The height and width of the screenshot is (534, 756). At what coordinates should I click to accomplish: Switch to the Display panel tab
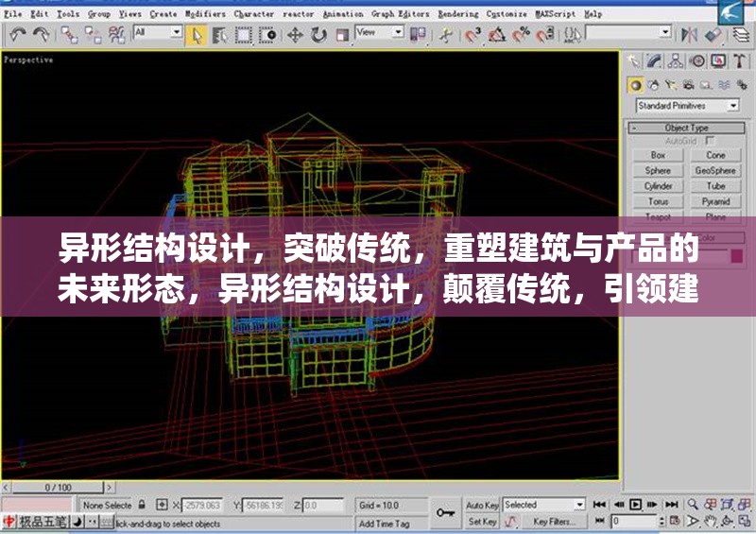pyautogui.click(x=718, y=60)
